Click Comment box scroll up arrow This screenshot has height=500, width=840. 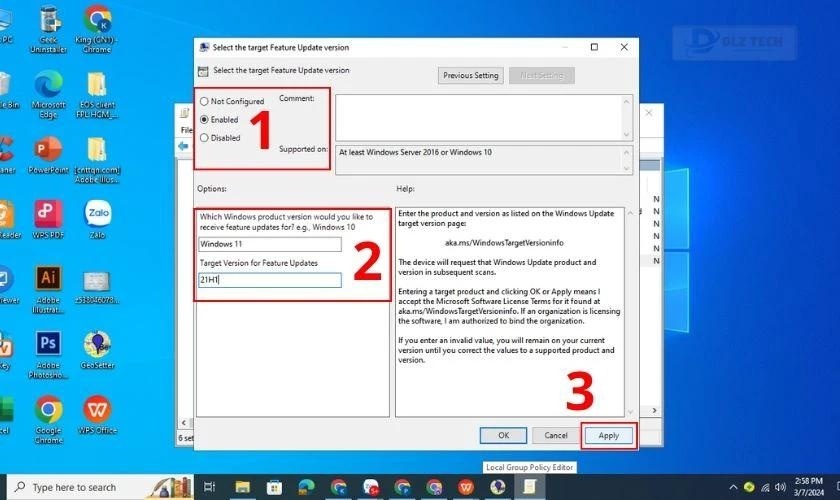(626, 101)
